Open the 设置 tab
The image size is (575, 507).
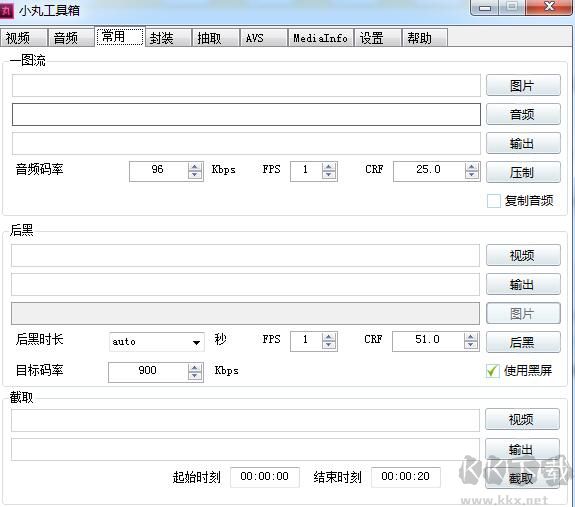(377, 37)
